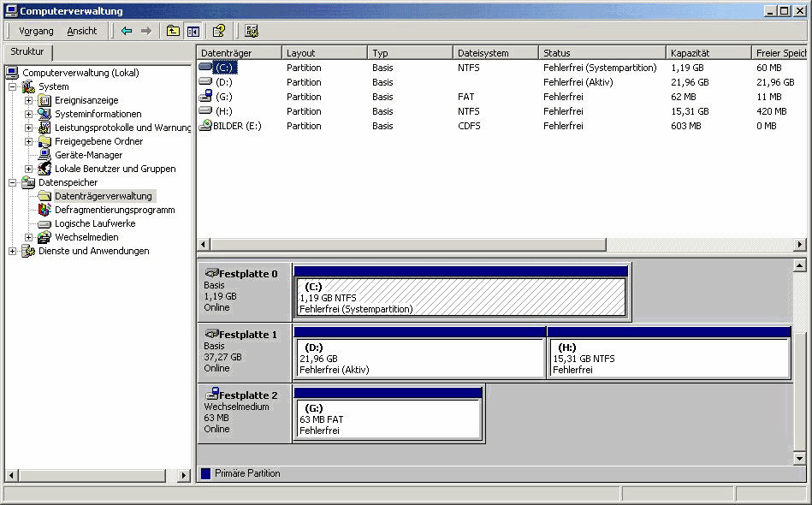This screenshot has width=812, height=505.
Task: Expand Lokale Benutzer und Gruppen node
Action: 28,169
